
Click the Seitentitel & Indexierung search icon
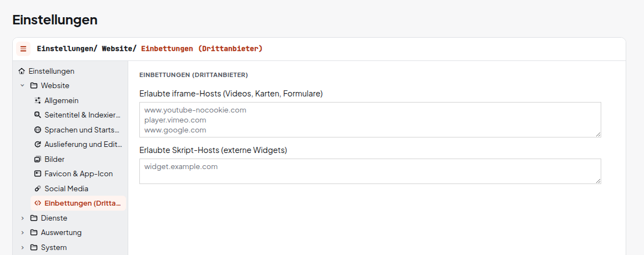38,115
